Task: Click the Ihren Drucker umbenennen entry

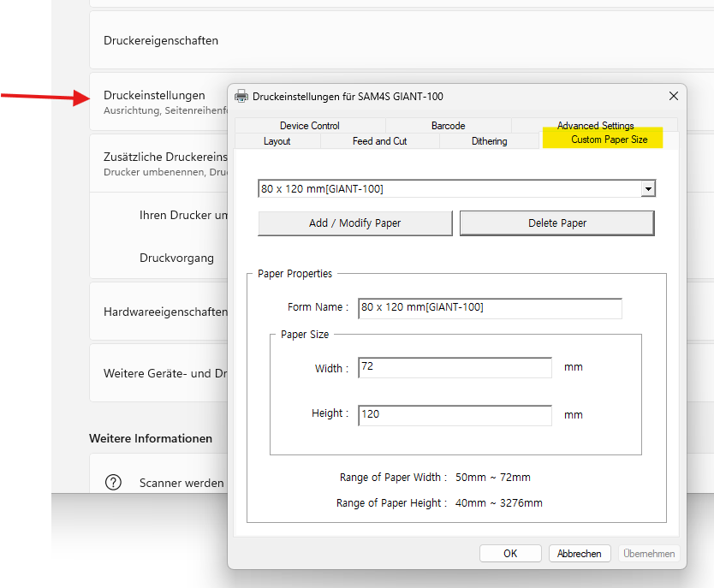Action: (183, 216)
